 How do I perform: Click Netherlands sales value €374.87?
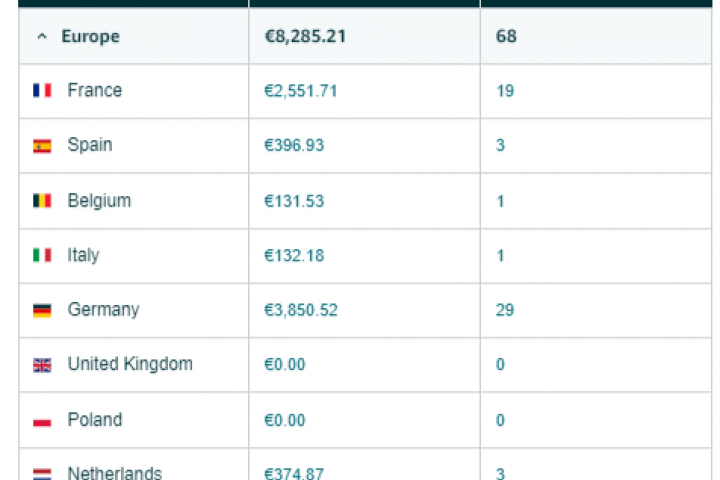[x=294, y=473]
